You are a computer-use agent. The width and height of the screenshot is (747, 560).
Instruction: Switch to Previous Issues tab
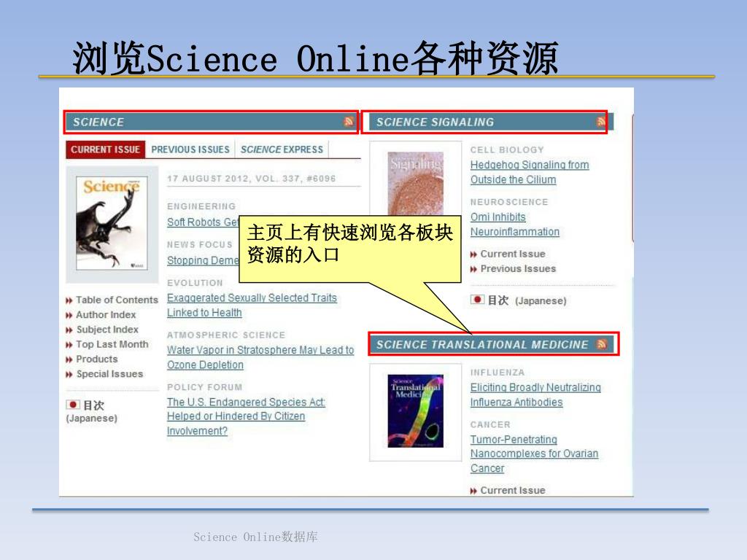[x=190, y=149]
